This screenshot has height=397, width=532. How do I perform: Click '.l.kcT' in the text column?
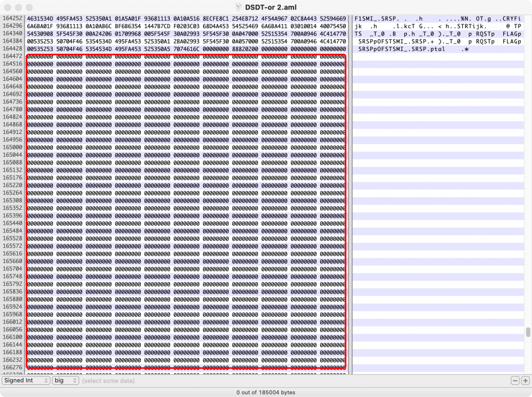pos(404,26)
